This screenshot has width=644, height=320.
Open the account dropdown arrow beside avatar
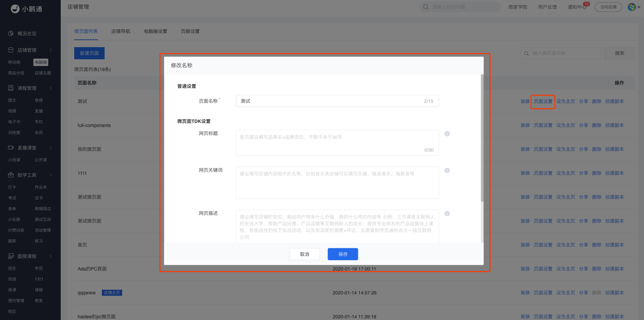pos(639,7)
